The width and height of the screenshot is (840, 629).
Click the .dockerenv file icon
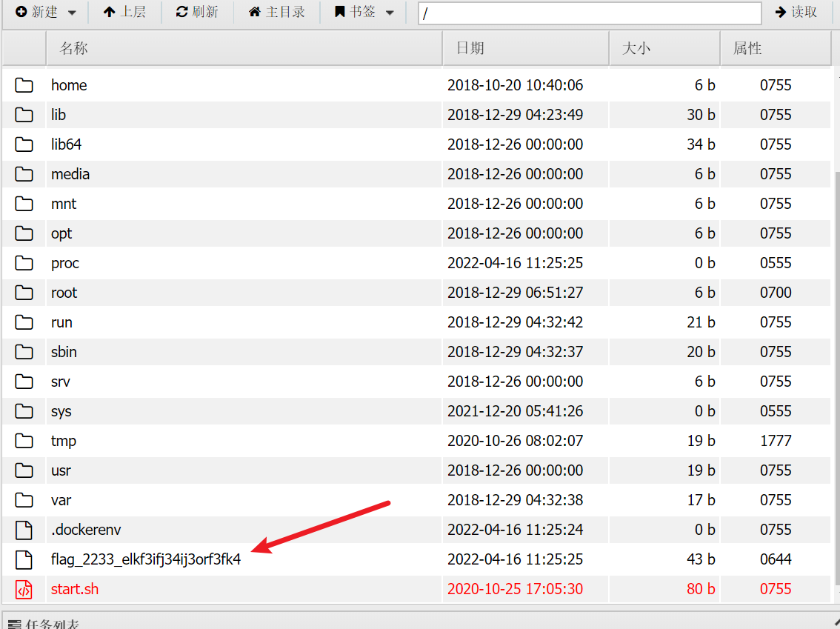click(24, 530)
